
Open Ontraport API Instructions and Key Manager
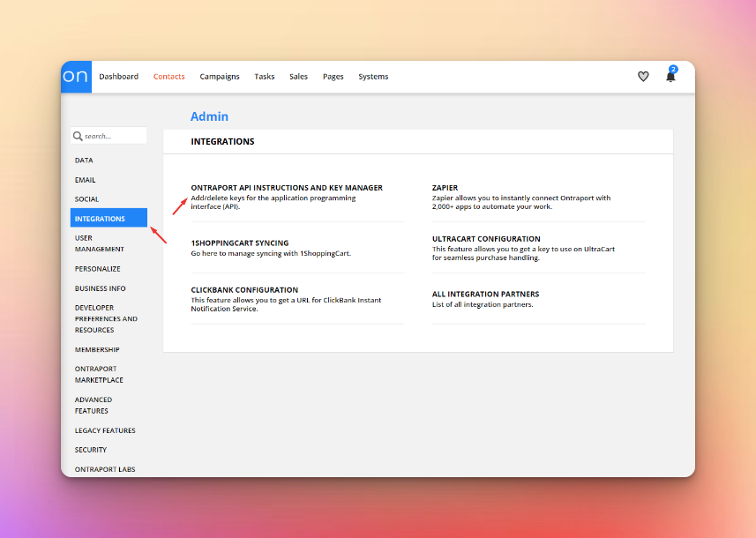(287, 188)
